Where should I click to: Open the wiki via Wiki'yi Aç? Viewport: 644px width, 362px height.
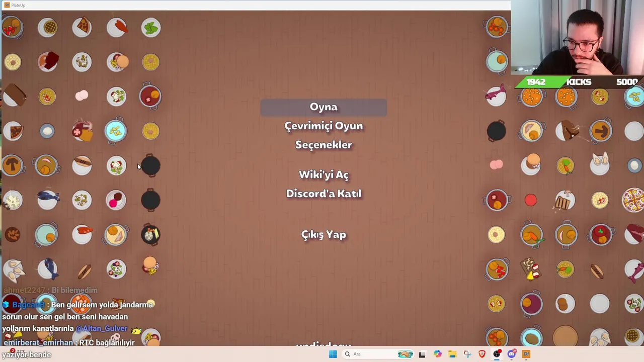coord(324,174)
